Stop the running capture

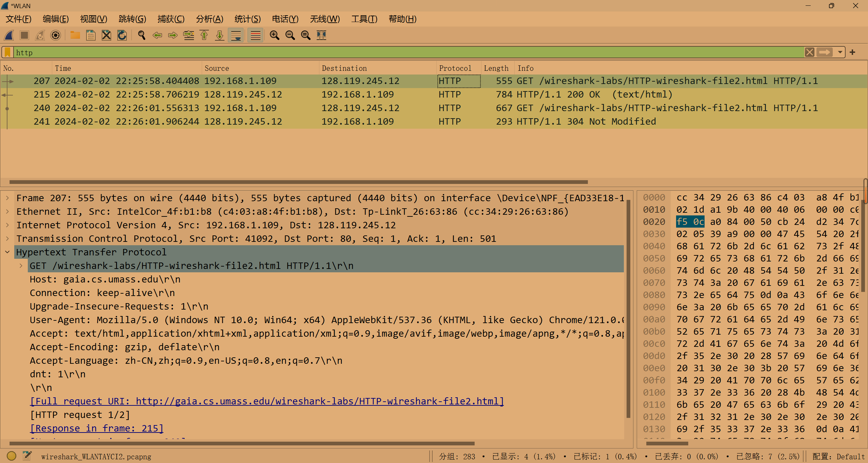point(24,35)
